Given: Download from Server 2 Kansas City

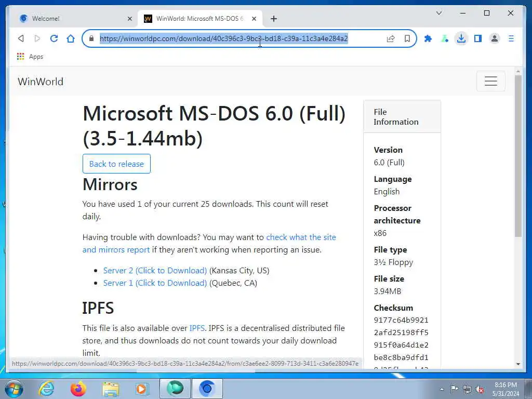Looking at the screenshot, I should 155,270.
